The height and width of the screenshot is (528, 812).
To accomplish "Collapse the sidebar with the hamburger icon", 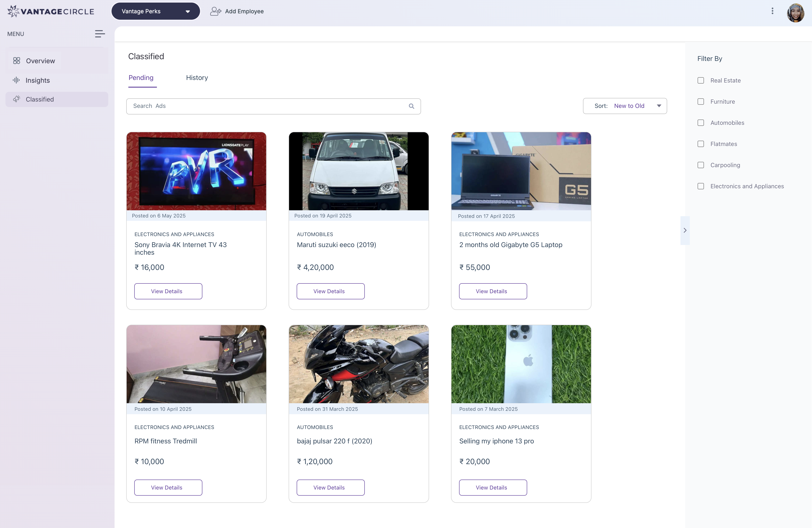I will (100, 33).
